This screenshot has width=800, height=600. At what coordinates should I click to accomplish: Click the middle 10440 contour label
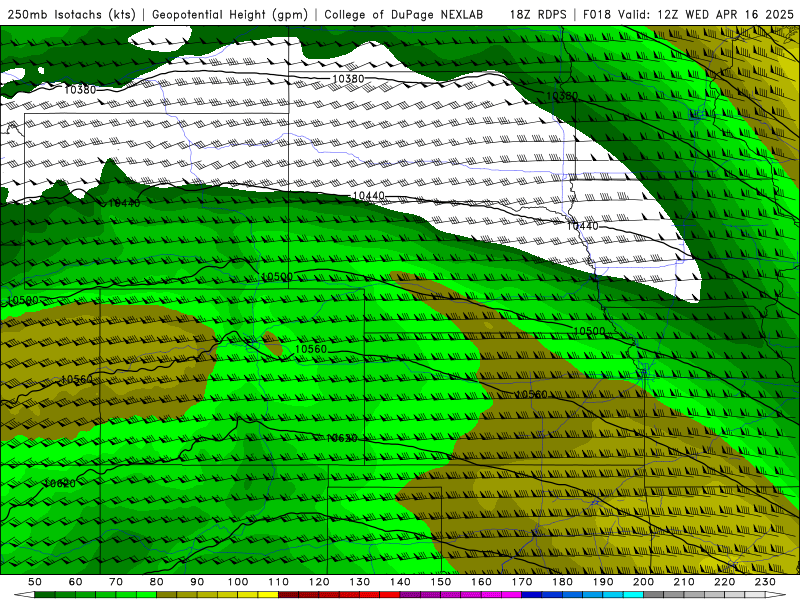368,196
